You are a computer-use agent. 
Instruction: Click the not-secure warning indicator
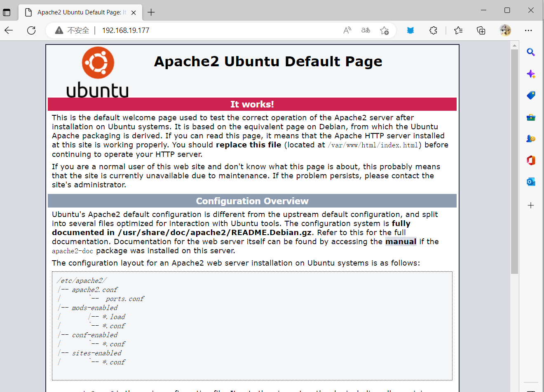tap(72, 30)
